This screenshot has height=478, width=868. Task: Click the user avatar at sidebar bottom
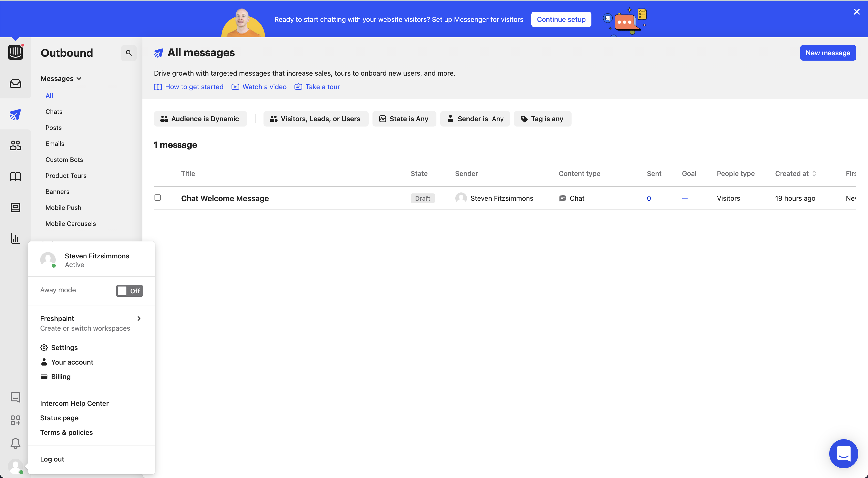tap(15, 466)
